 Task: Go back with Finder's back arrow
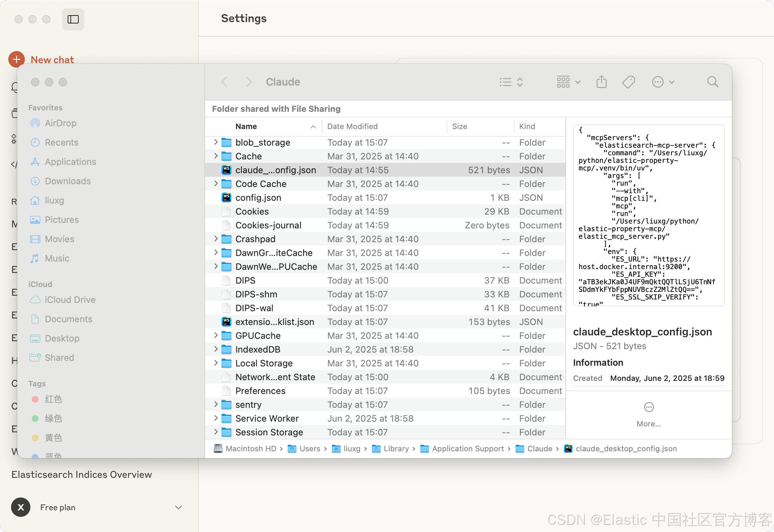pyautogui.click(x=224, y=82)
